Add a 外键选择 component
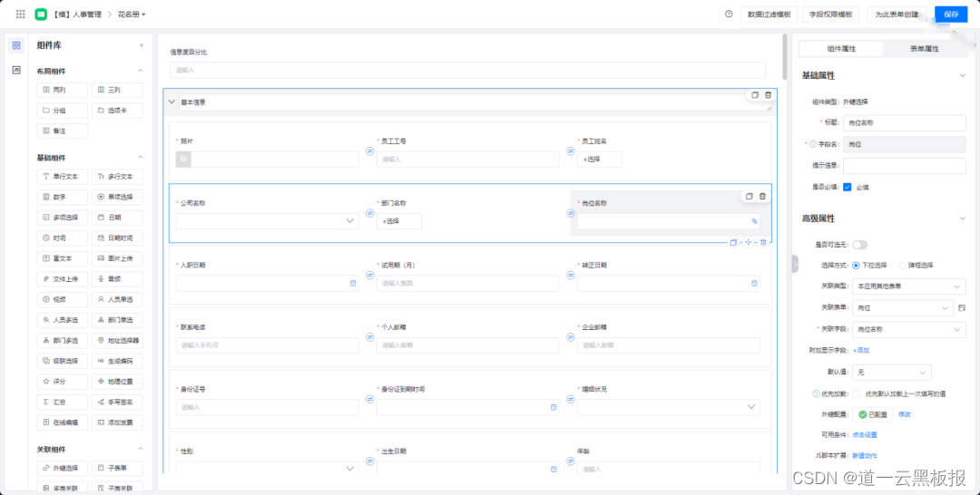The image size is (980, 495). click(63, 468)
